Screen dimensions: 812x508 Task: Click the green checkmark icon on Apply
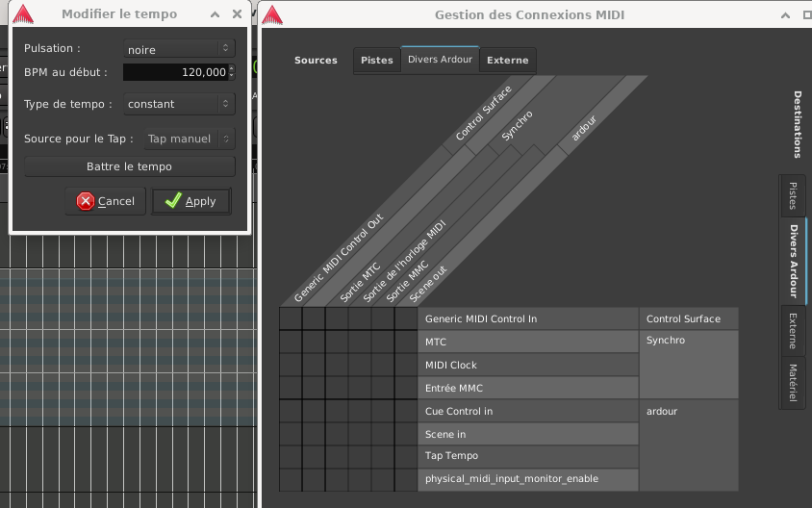[173, 201]
